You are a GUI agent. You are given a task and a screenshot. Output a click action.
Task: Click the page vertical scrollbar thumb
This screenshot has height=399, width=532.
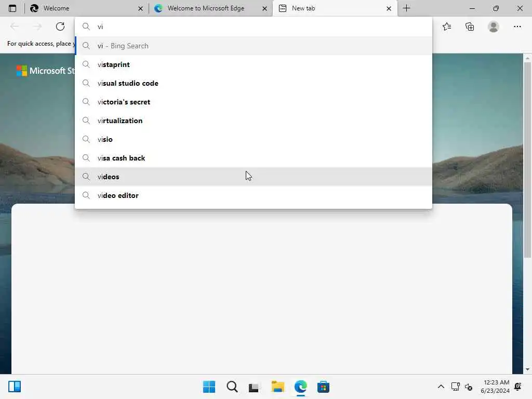(527, 159)
